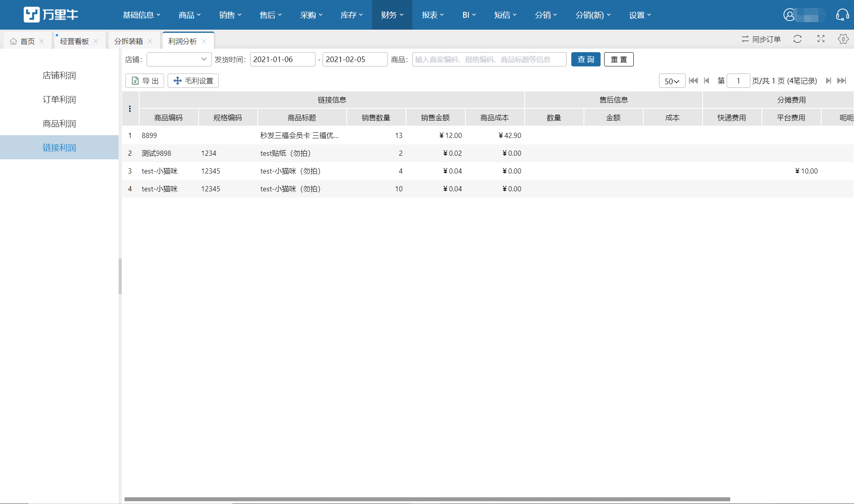Click the 导出 export button
Screen dimensions: 854x504
point(145,81)
